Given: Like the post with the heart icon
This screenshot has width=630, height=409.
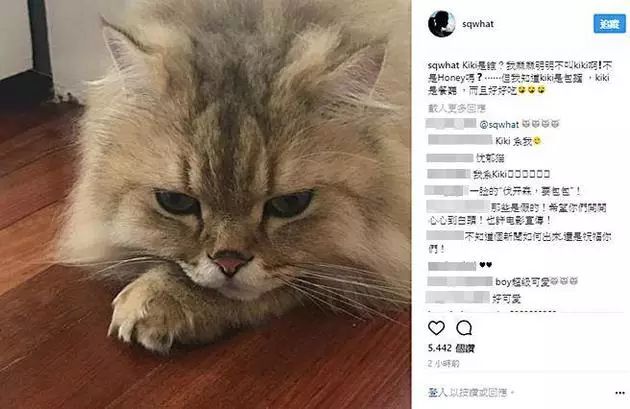Looking at the screenshot, I should 436,328.
